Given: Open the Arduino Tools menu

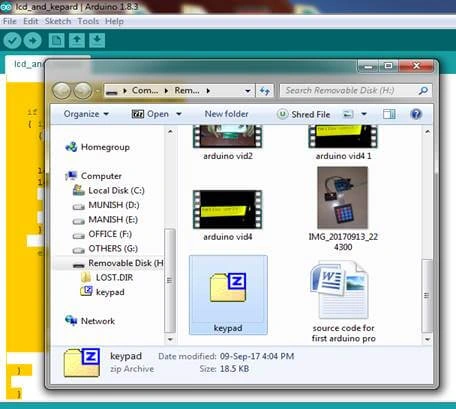Looking at the screenshot, I should click(x=88, y=21).
